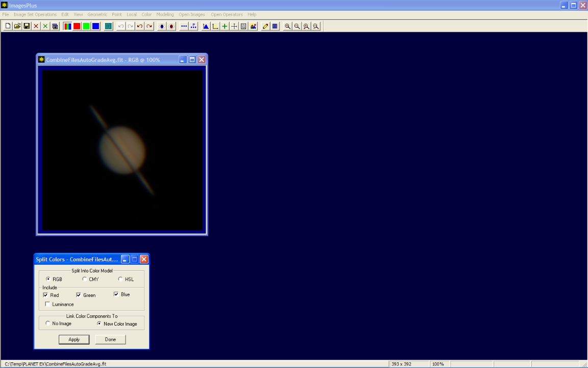
Task: Click the yellow axes profile icon
Action: 215,26
